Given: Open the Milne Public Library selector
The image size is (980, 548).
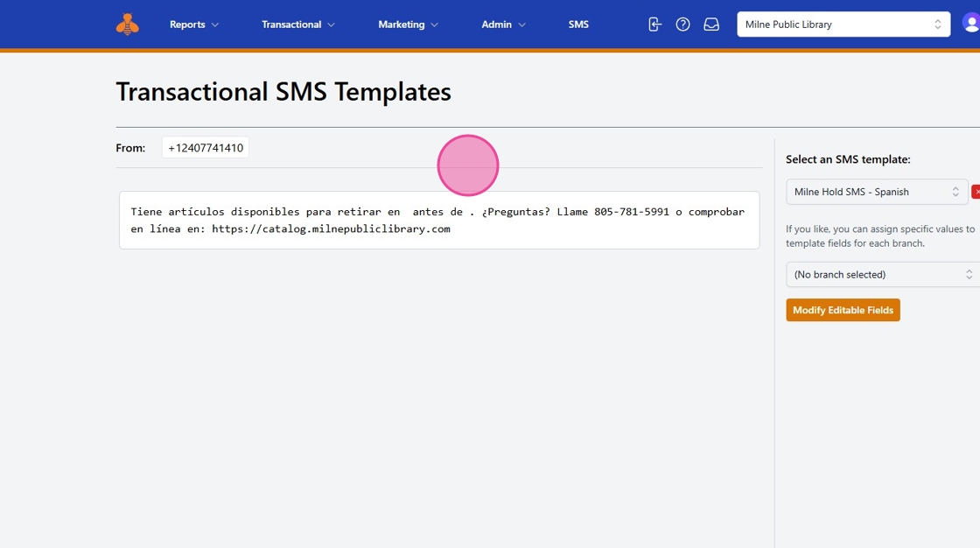Looking at the screenshot, I should click(843, 25).
